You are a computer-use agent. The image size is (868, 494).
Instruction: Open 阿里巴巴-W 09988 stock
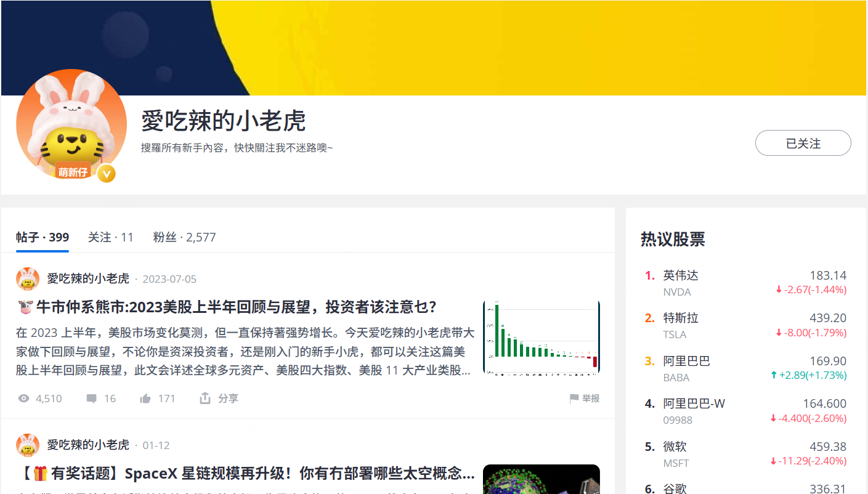[746, 411]
